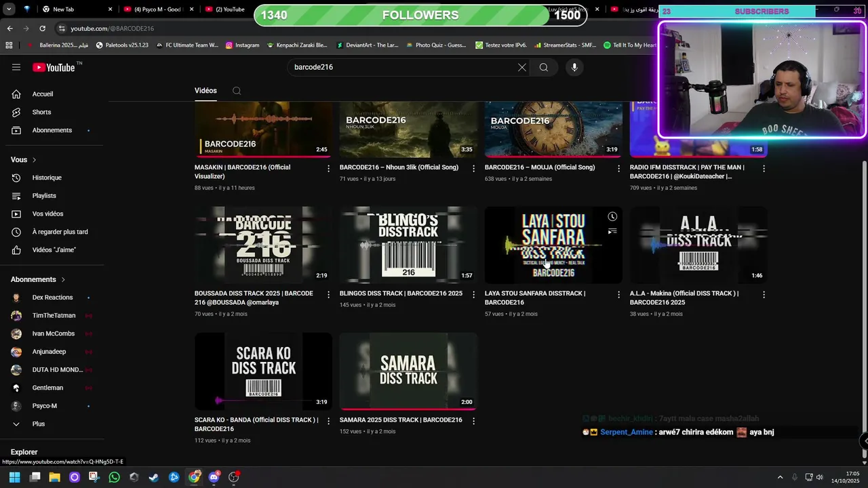This screenshot has width=868, height=488.
Task: Select the Vidéos channel tab
Action: tap(205, 91)
